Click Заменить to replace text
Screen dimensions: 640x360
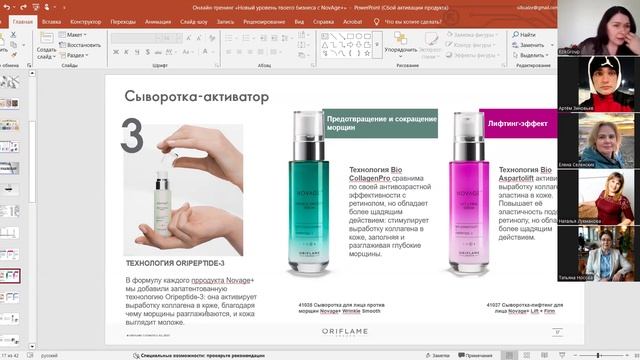click(533, 45)
